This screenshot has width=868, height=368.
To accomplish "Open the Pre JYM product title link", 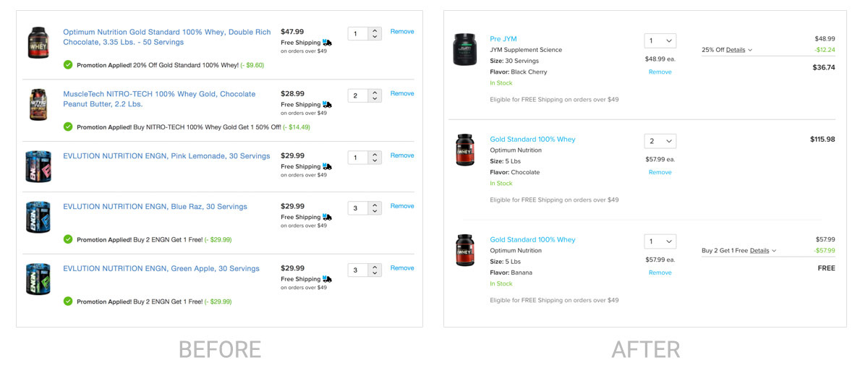I will [503, 39].
